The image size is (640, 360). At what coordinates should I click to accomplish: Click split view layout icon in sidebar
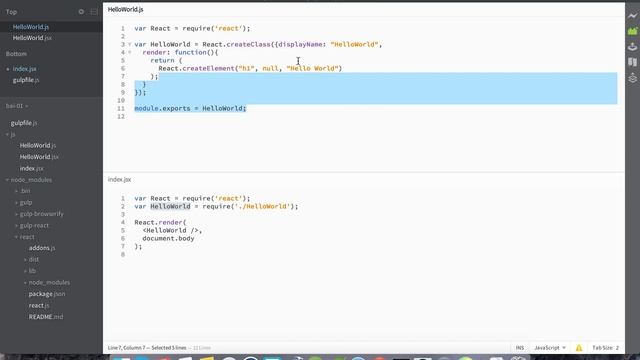coord(94,12)
